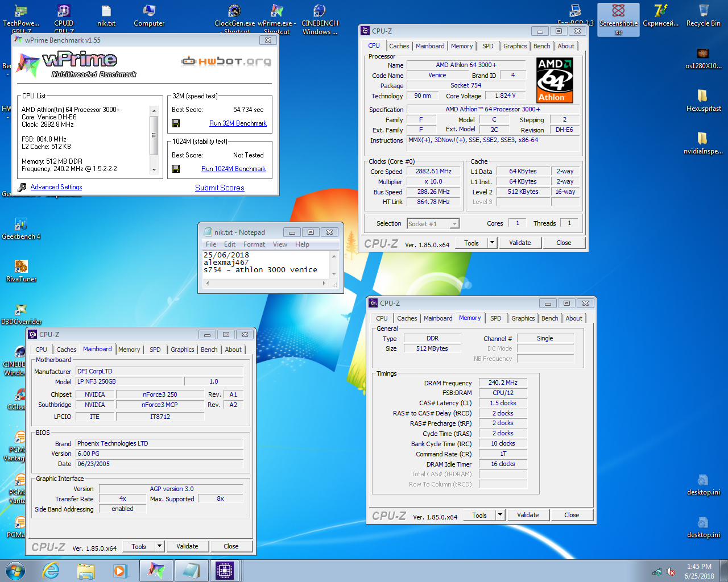
Task: Open the File menu in Notepad
Action: (211, 244)
